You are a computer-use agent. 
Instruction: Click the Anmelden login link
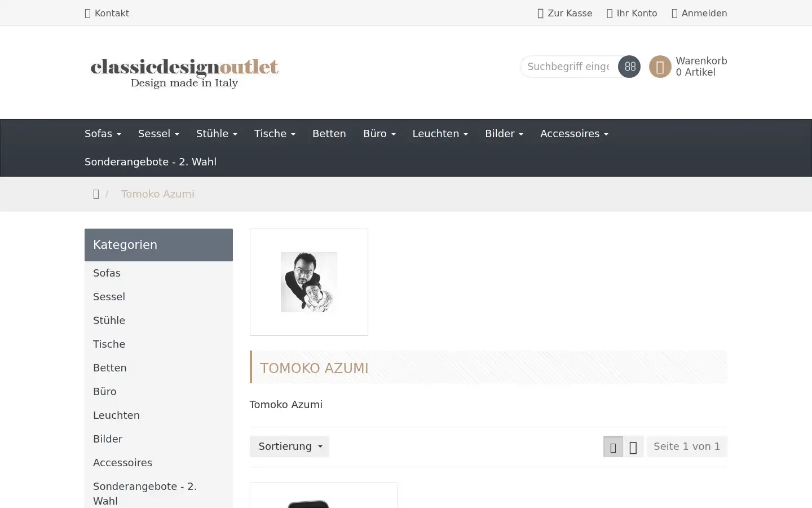[699, 13]
